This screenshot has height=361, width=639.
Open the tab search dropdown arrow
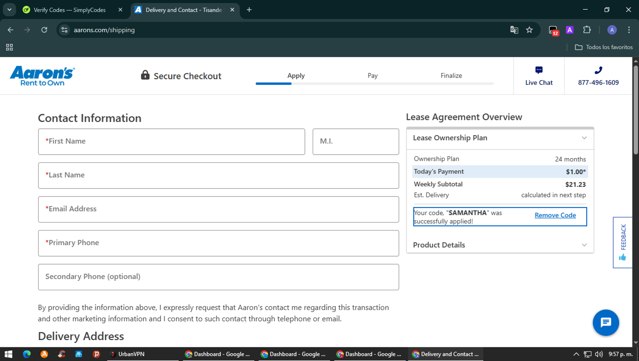pos(9,10)
